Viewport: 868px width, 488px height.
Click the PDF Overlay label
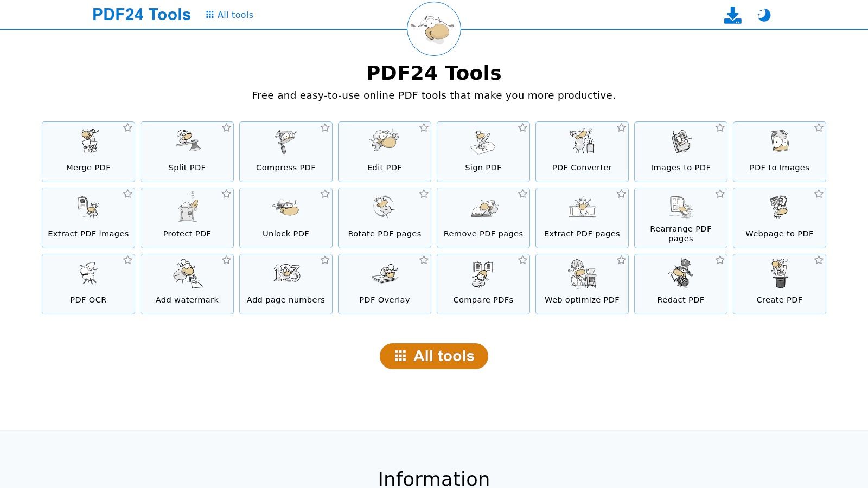(385, 300)
